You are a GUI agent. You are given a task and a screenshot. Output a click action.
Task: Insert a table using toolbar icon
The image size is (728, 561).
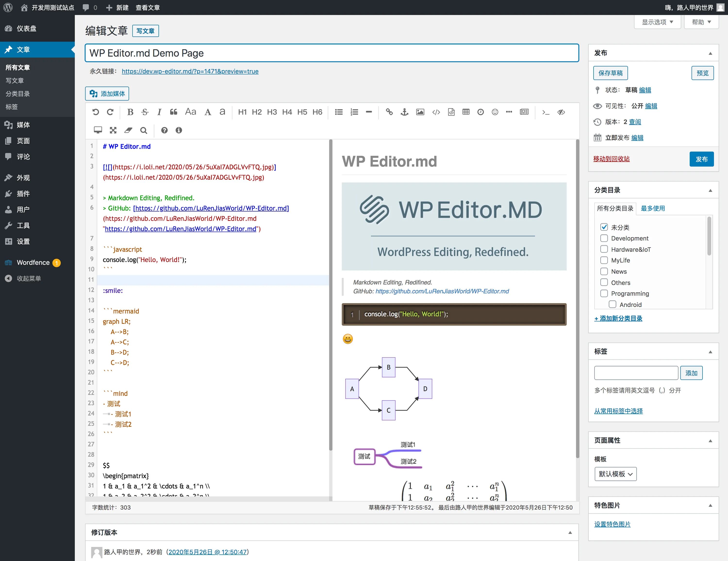(x=466, y=112)
